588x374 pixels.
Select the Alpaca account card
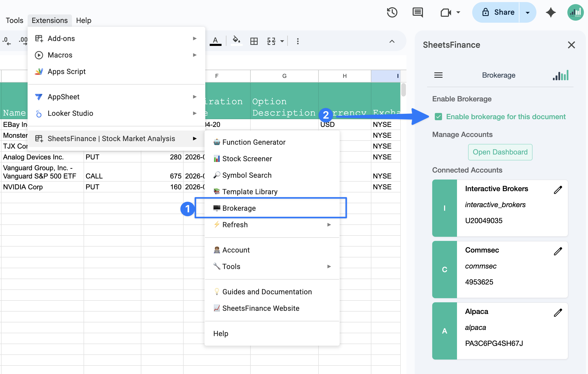[x=500, y=331]
